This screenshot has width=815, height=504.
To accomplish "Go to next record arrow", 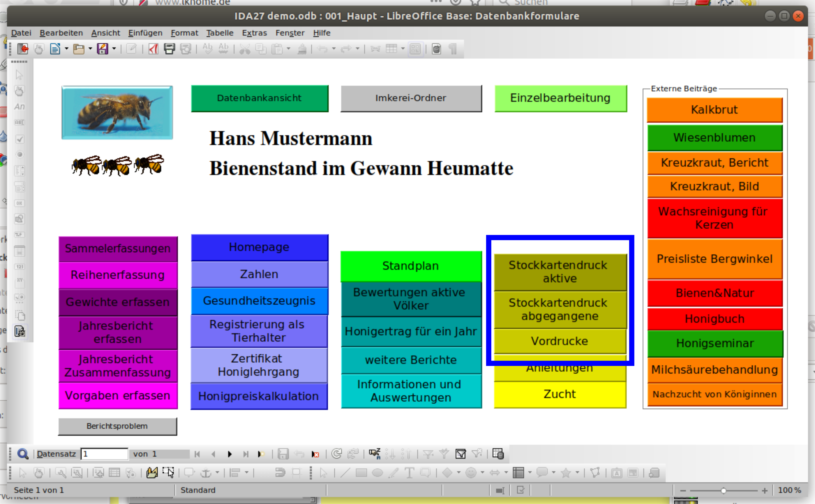I will point(230,454).
